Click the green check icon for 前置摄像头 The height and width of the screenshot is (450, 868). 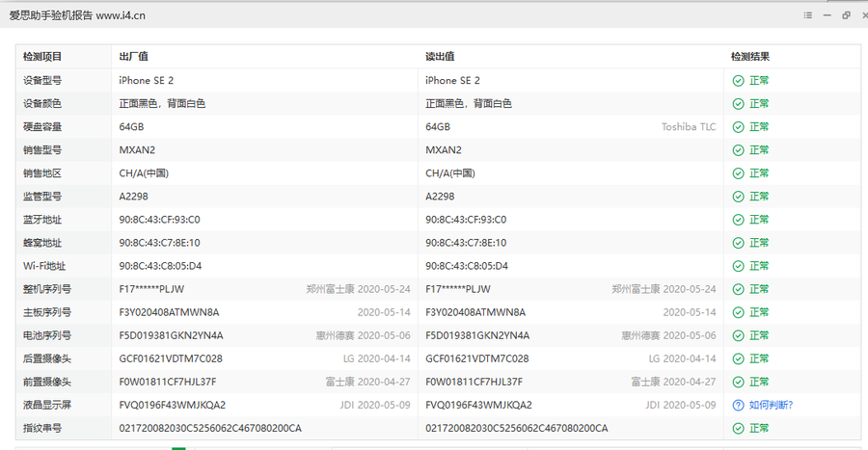[738, 382]
